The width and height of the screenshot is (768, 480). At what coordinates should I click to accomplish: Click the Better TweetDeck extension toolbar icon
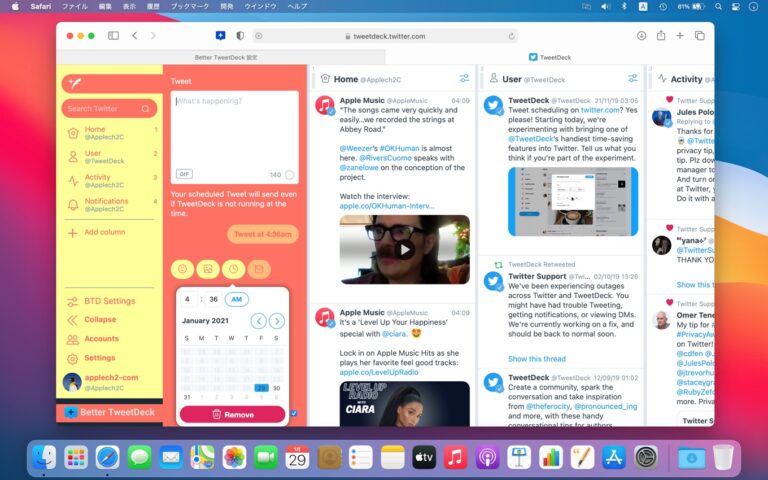(x=220, y=36)
